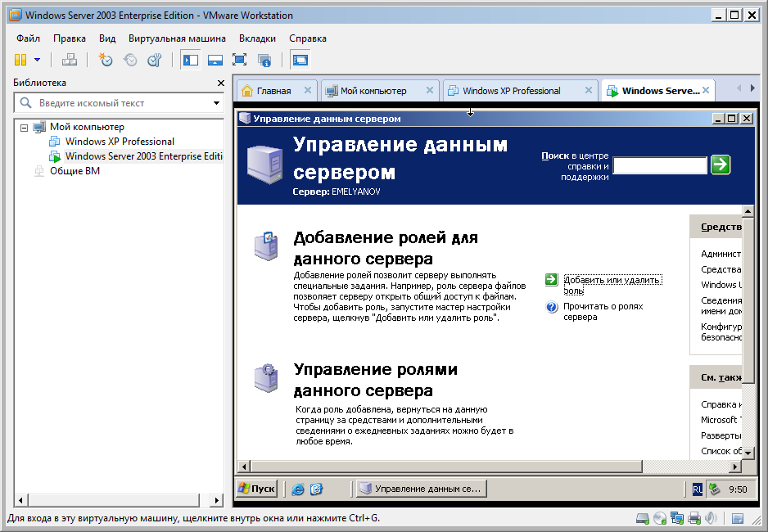This screenshot has height=532, width=768.
Task: Enter full screen mode icon
Action: (240, 61)
